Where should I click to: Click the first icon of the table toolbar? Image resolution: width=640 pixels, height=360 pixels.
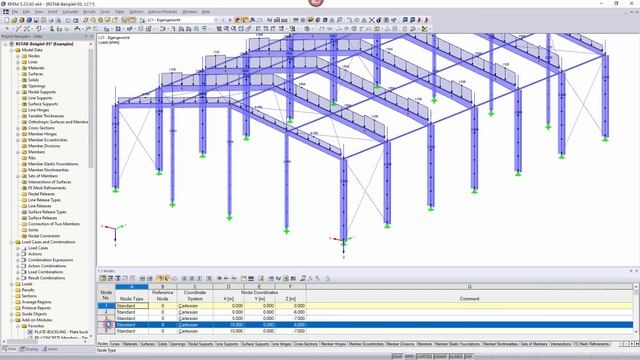103,278
